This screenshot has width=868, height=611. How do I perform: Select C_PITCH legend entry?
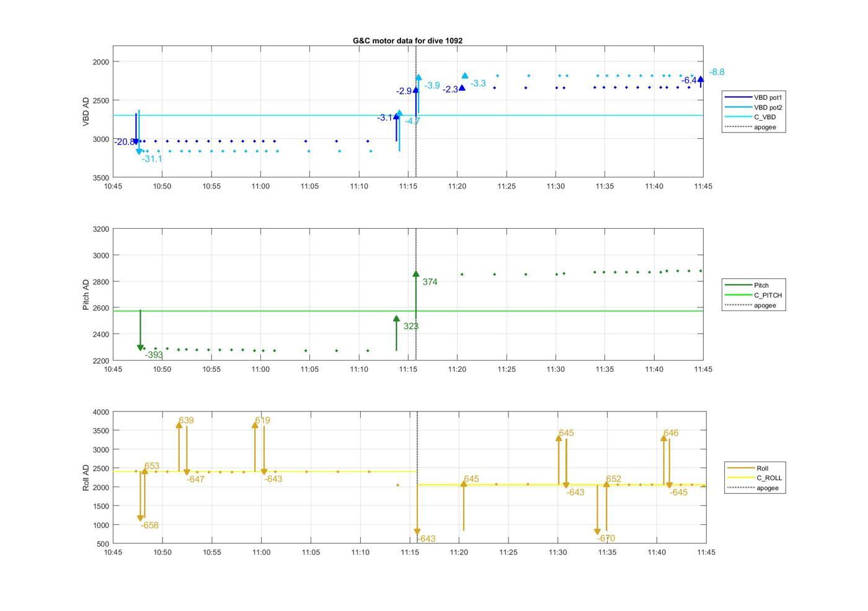click(x=753, y=295)
